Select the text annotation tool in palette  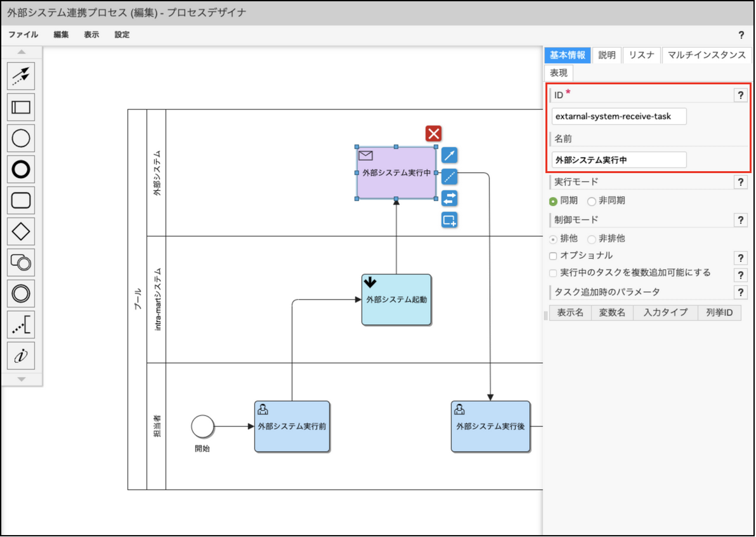coord(21,325)
